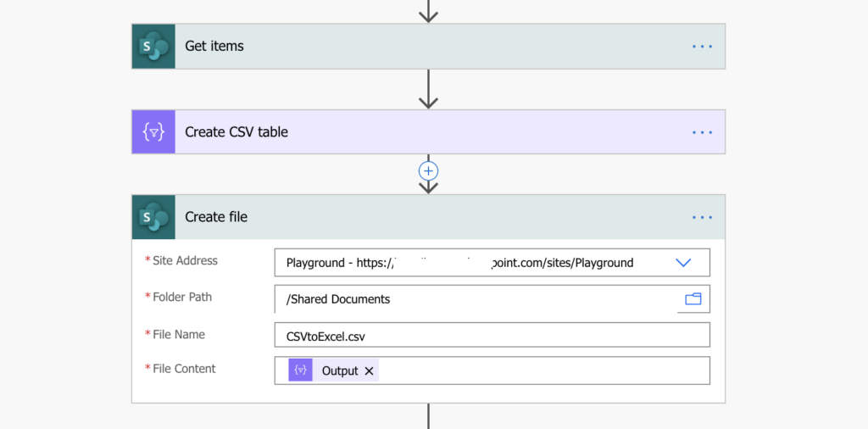
Task: Select the Output dynamic content token
Action: tap(333, 370)
